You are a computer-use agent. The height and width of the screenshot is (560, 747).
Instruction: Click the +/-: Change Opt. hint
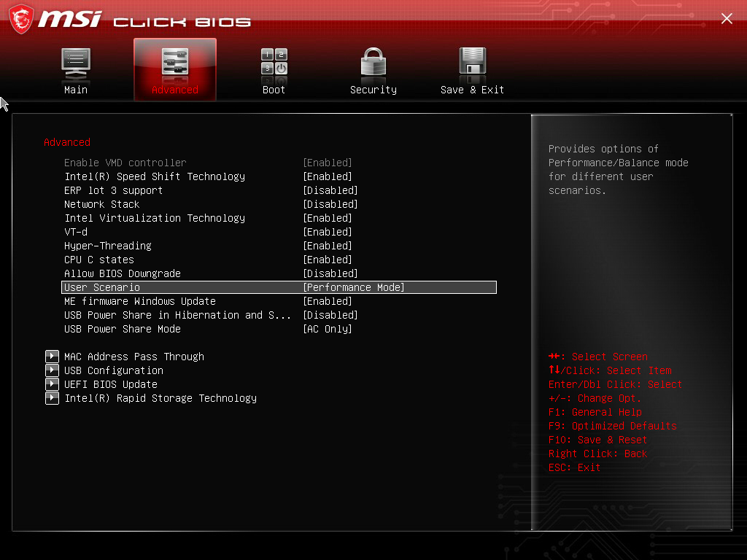(595, 398)
